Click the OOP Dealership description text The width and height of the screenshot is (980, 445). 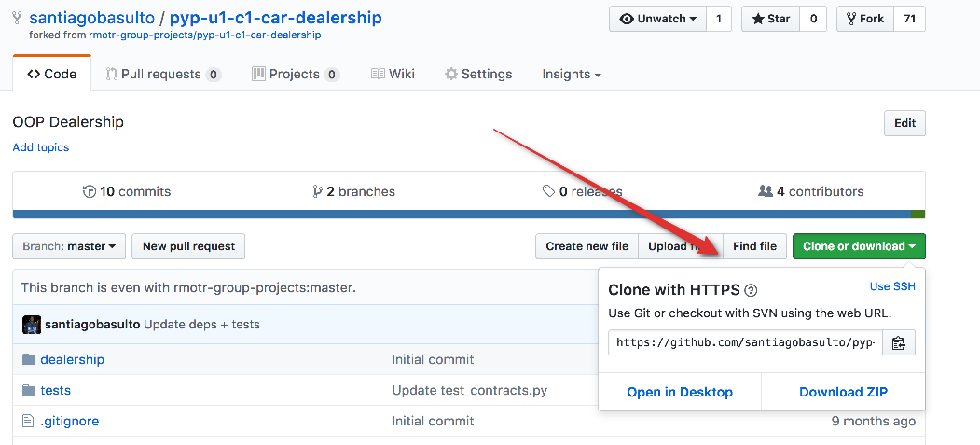[68, 122]
